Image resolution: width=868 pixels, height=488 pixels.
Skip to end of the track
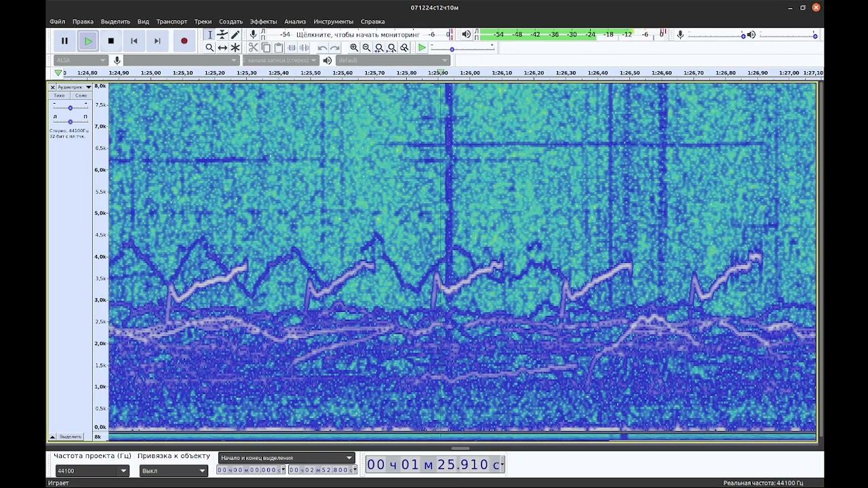157,41
